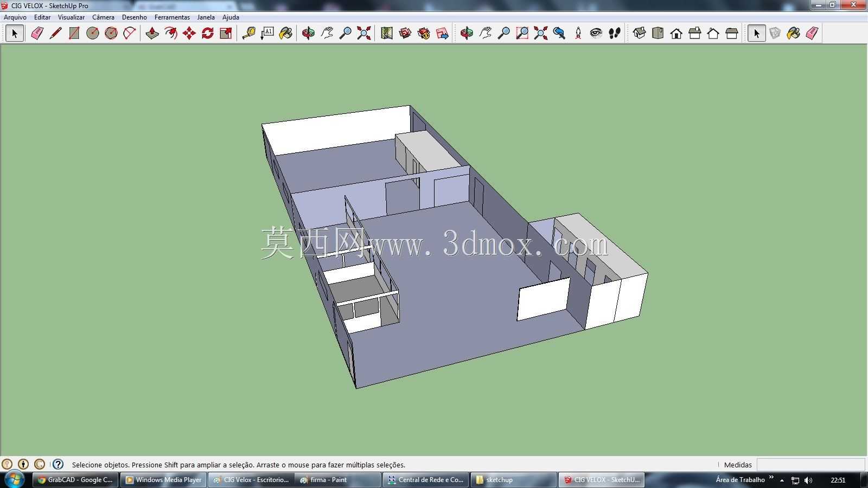Click the Share Component icon

coord(442,34)
